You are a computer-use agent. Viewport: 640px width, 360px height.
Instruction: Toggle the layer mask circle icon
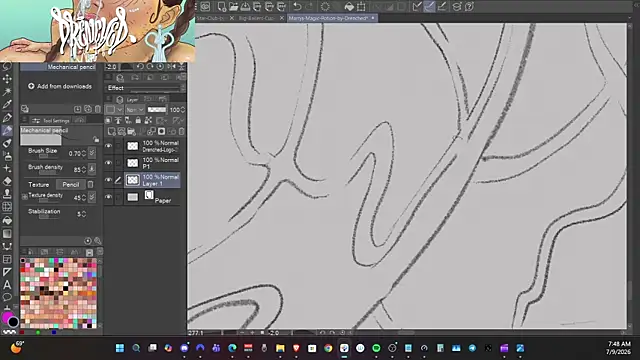click(x=162, y=131)
